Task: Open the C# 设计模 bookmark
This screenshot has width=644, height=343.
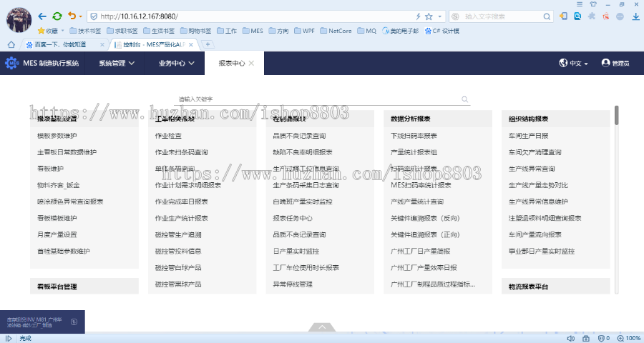Action: tap(442, 31)
